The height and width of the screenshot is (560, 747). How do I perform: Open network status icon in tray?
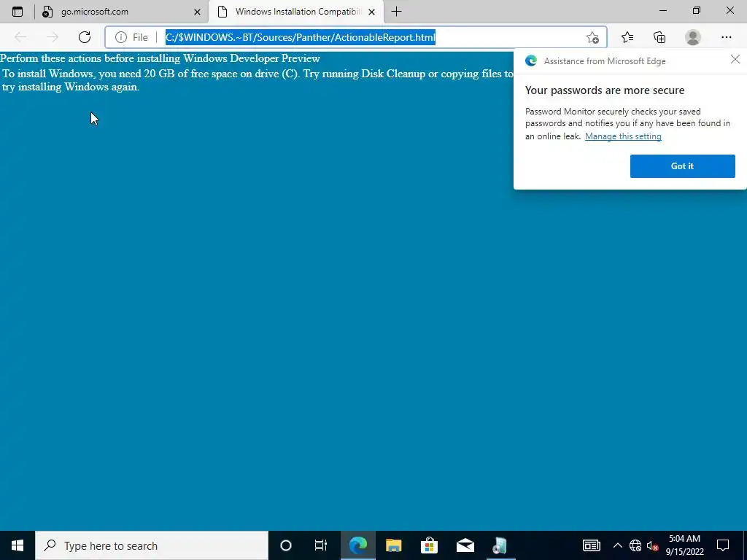(635, 545)
